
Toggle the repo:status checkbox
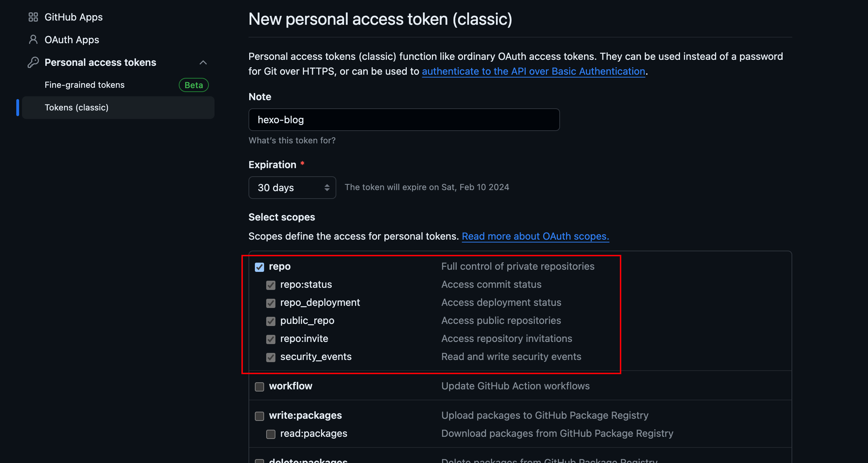[271, 285]
